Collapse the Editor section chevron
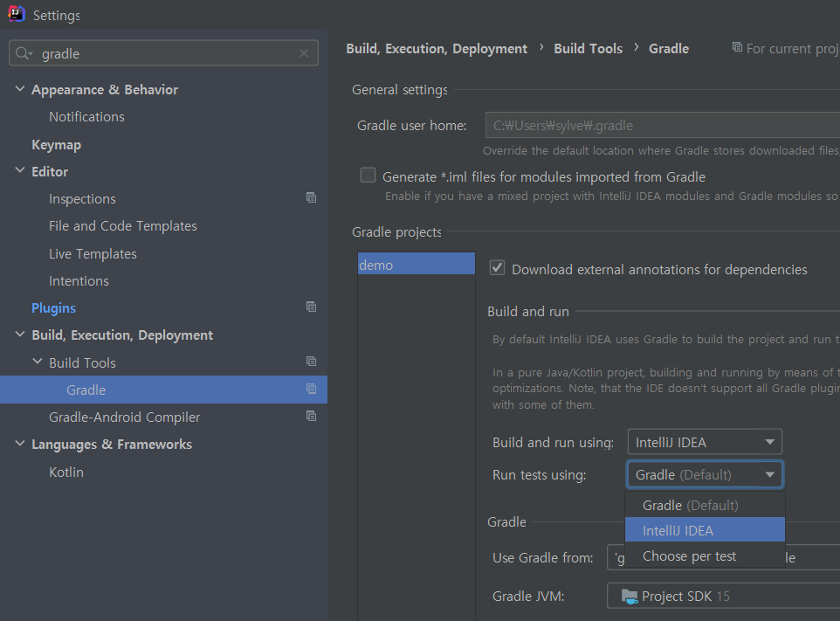The width and height of the screenshot is (840, 621). (x=20, y=170)
